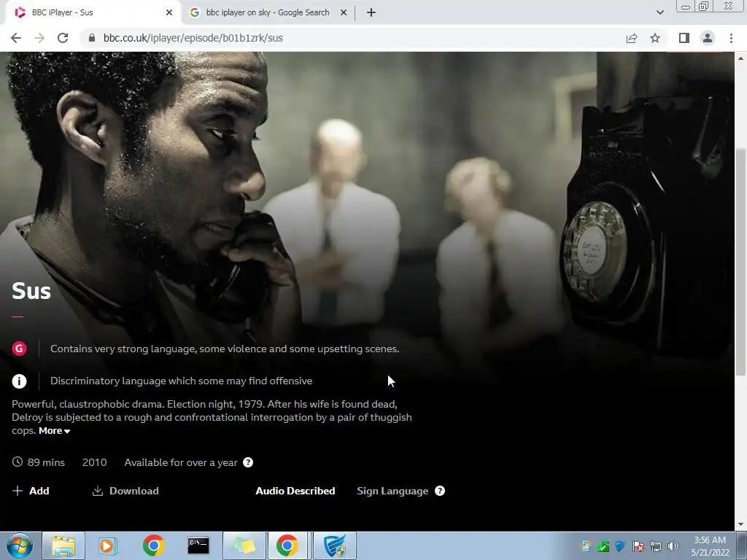Click the Action Center flag tray icon
The image size is (747, 560).
pos(638,546)
